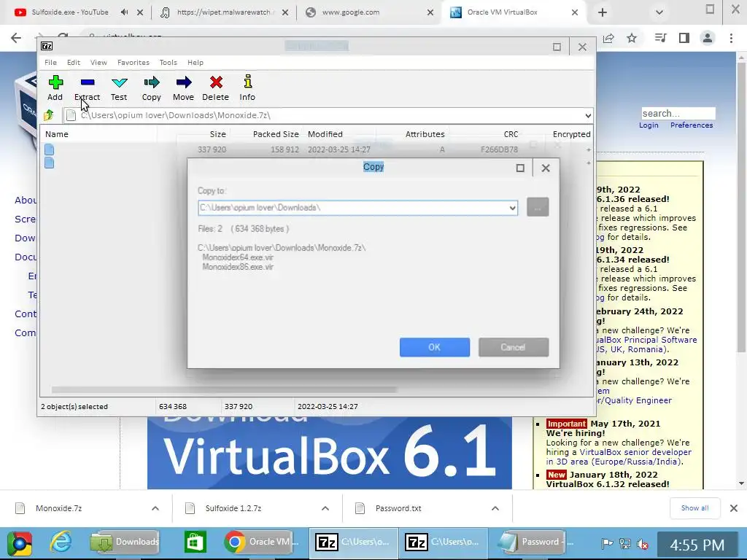Viewport: 747px width, 560px height.
Task: Switch to the www.google.com tab
Action: point(351,12)
